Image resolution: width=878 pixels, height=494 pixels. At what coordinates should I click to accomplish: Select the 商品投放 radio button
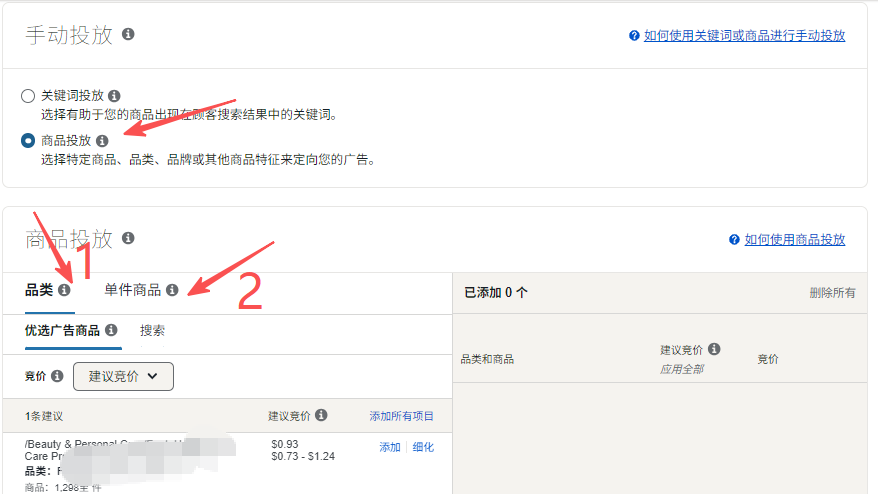coord(28,141)
